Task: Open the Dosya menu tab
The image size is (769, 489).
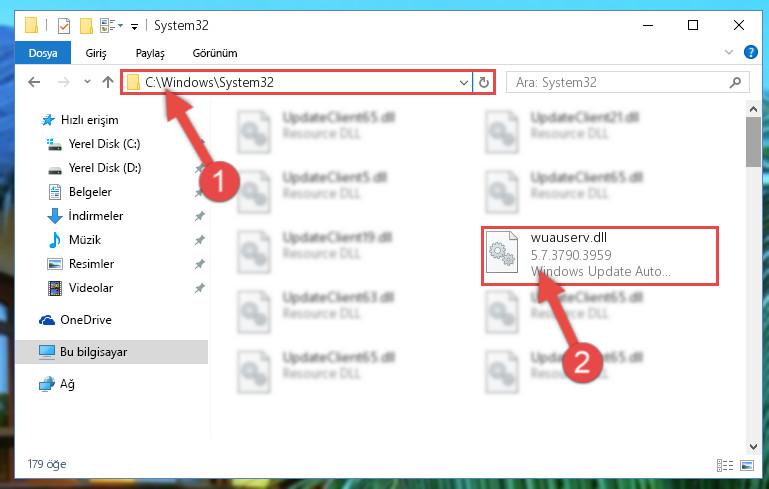Action: [43, 53]
